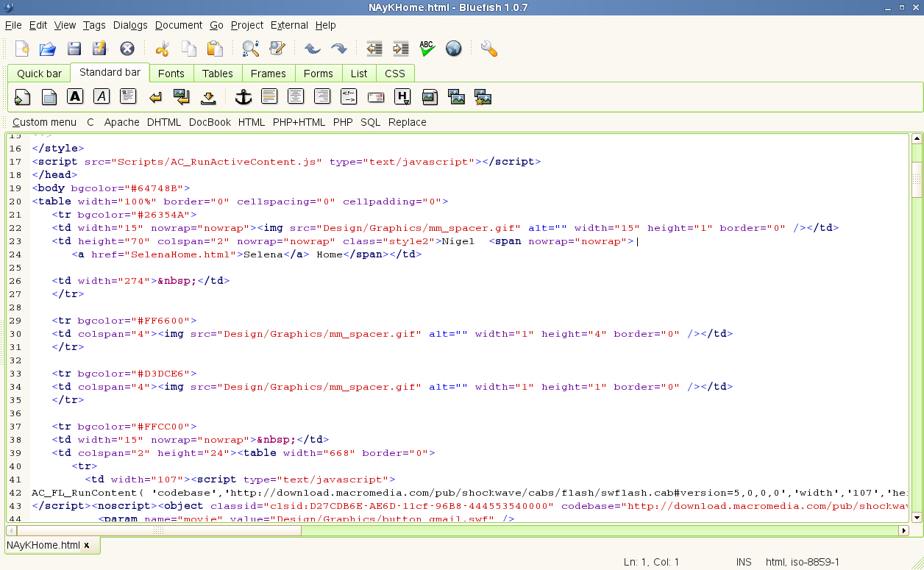Insert an anchor with the anchor icon

pos(243,96)
